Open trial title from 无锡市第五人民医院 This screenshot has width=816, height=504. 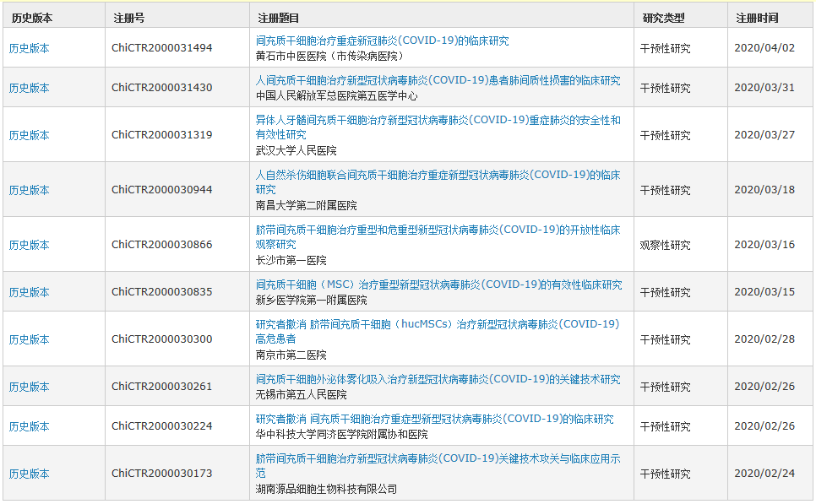click(x=438, y=379)
